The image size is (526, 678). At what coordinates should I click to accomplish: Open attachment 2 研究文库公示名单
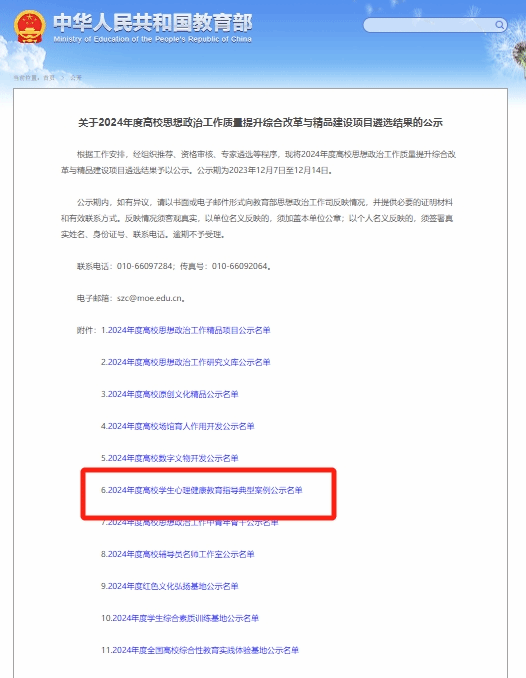[186, 362]
